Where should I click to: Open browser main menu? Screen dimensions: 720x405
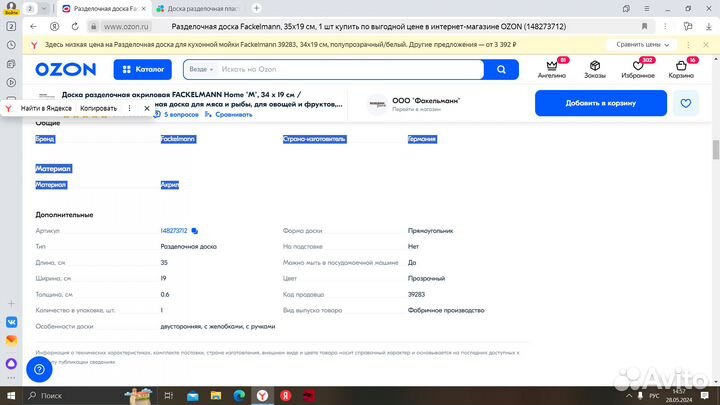pos(647,8)
